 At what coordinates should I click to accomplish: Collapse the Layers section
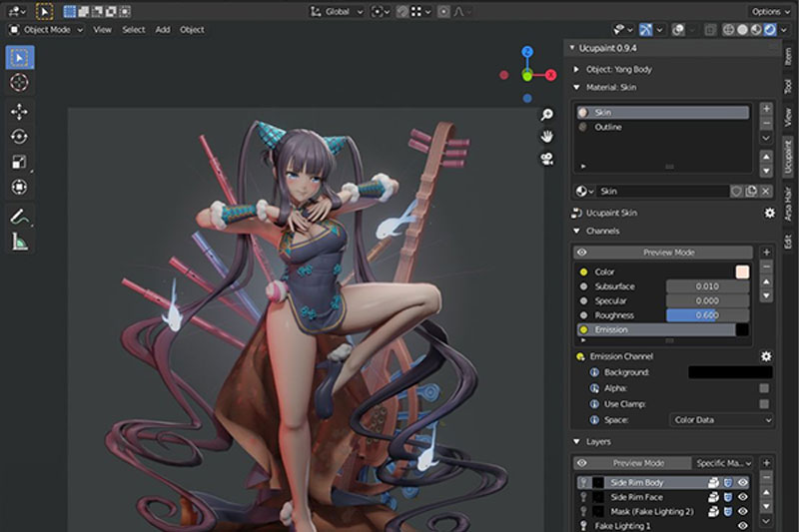coord(576,441)
